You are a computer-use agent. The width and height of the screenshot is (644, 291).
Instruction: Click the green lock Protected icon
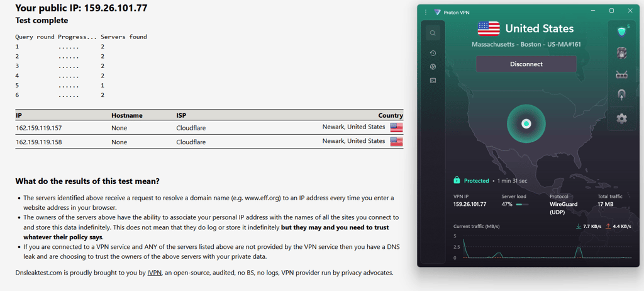pos(457,180)
